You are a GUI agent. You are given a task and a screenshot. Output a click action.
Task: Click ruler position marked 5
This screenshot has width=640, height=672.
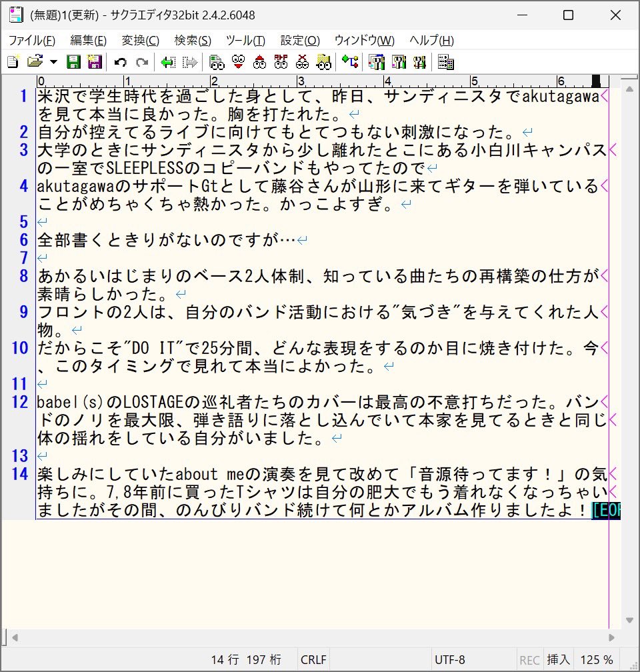(474, 81)
